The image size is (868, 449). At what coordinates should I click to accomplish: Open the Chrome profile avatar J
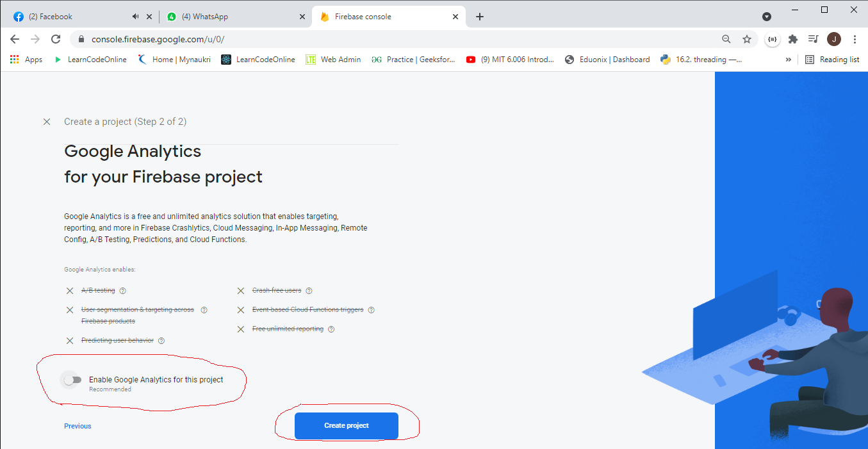(x=833, y=39)
